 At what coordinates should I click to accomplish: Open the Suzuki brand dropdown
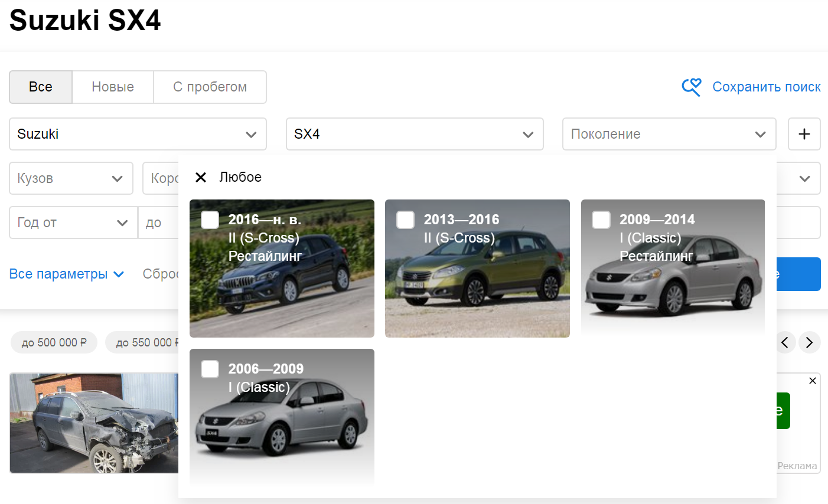click(x=138, y=134)
